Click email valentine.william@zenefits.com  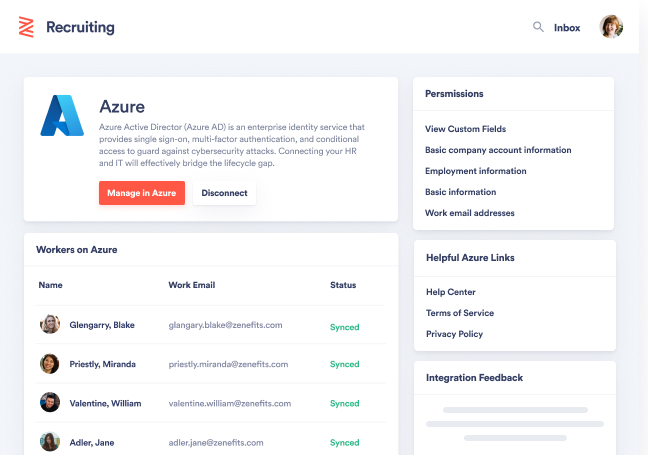(x=230, y=403)
